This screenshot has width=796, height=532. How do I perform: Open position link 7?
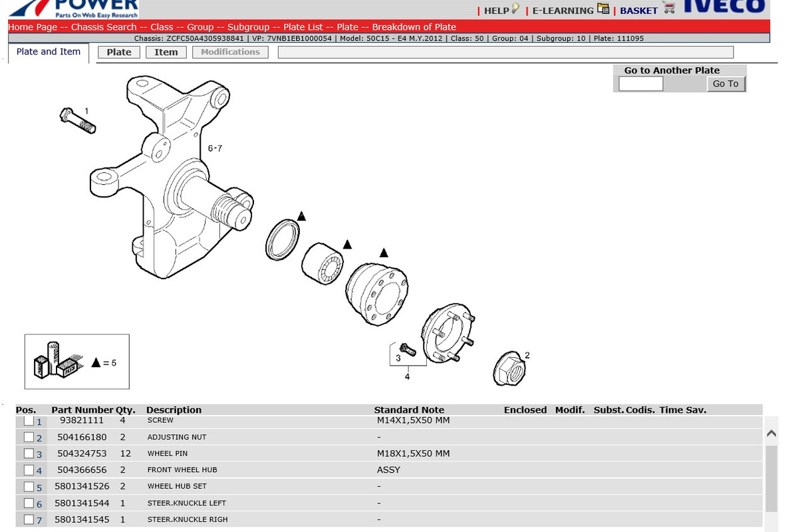[39, 520]
